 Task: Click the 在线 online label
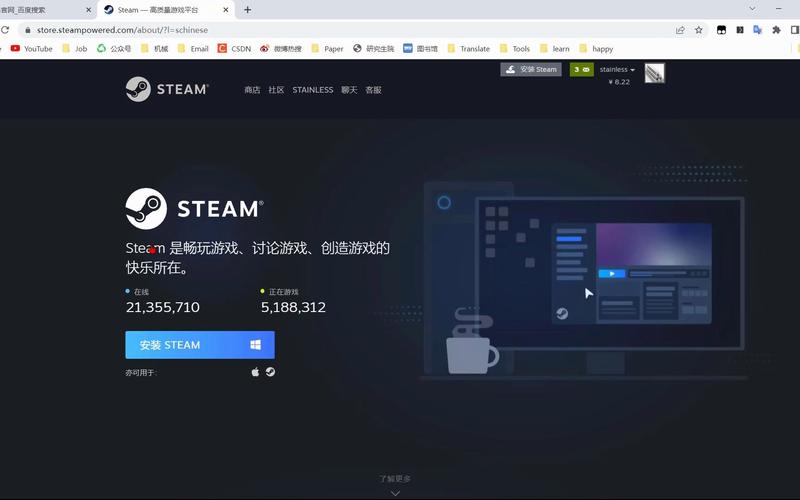click(x=141, y=292)
